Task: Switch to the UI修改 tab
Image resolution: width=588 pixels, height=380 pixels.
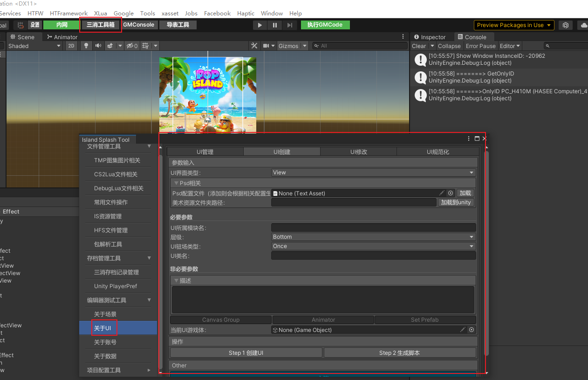Action: pyautogui.click(x=358, y=152)
